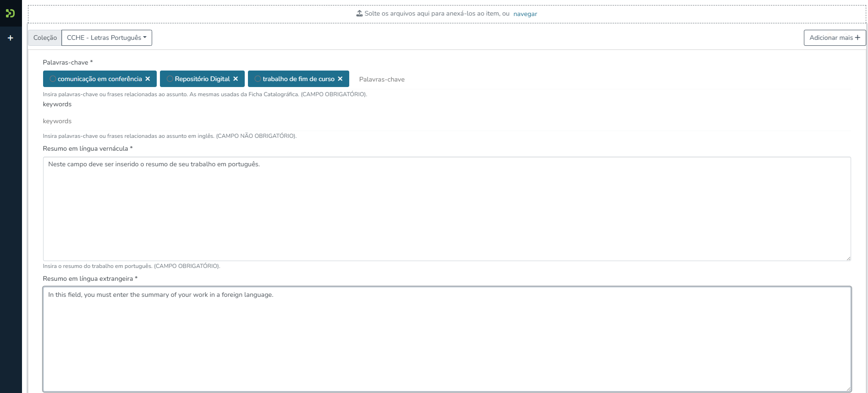868x393 pixels.
Task: Remove the 'trabalho de fim de curso' tag
Action: (340, 79)
